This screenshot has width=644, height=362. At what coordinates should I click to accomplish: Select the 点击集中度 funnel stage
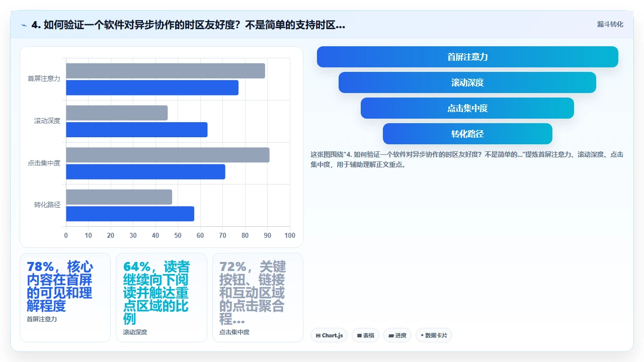tap(467, 108)
